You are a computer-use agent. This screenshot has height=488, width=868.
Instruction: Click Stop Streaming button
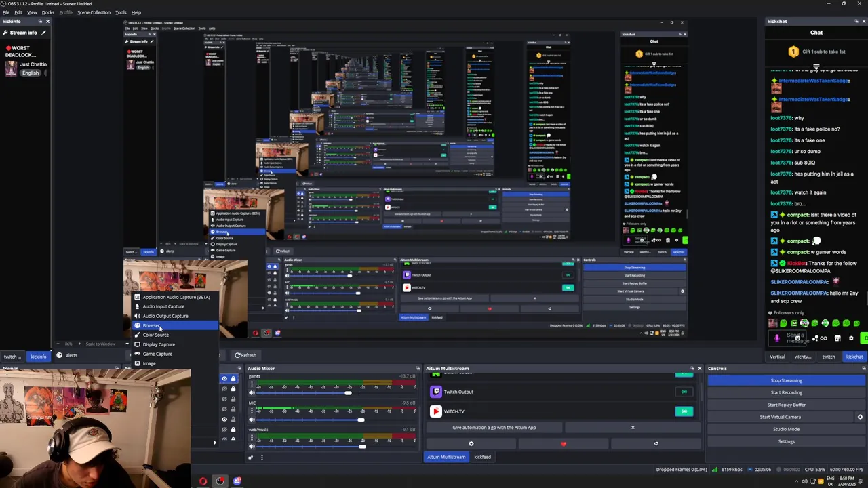click(786, 380)
